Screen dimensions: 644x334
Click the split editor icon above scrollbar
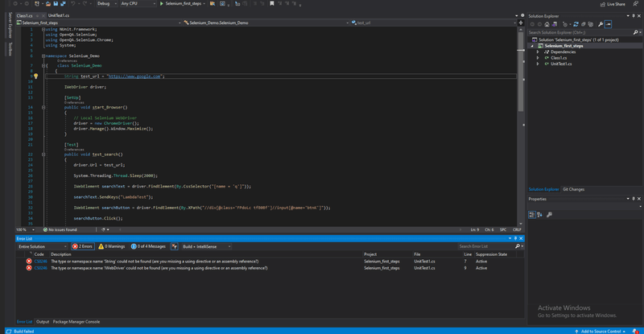(x=521, y=23)
